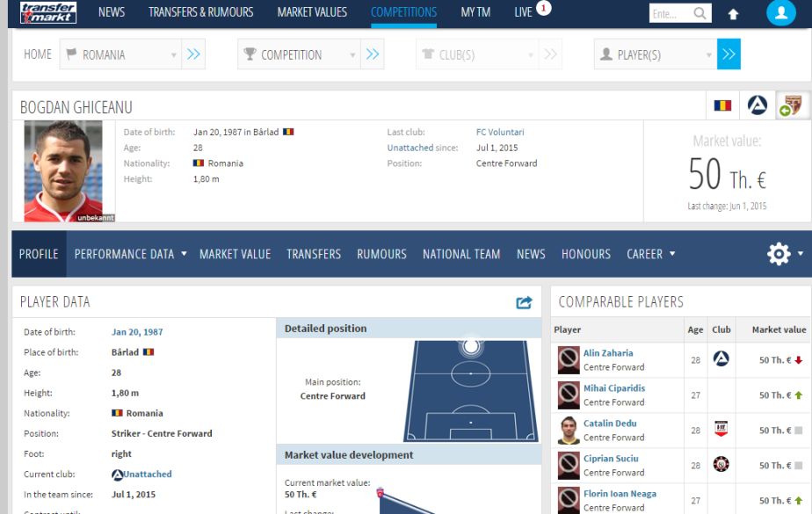This screenshot has height=514, width=812.
Task: Click the upward arrow icon in header
Action: point(733,14)
